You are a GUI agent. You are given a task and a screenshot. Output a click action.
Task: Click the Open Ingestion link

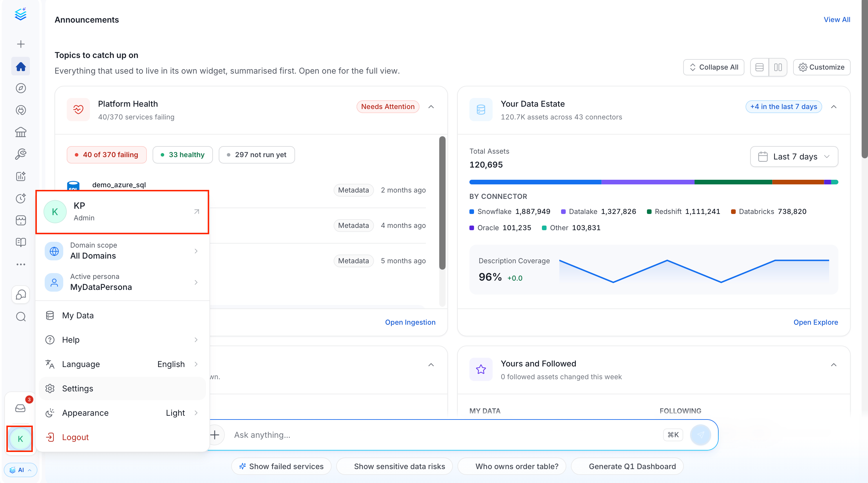[x=410, y=322]
